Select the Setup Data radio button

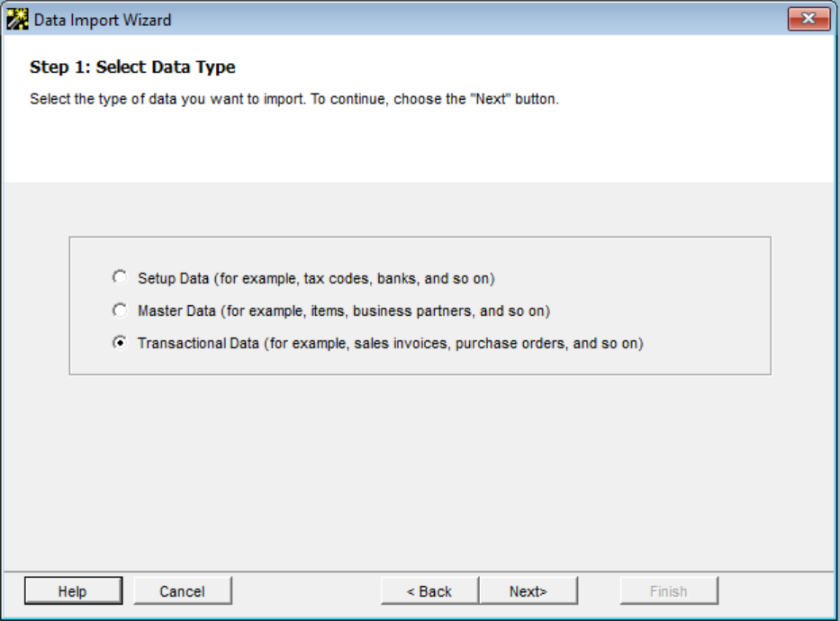click(120, 277)
